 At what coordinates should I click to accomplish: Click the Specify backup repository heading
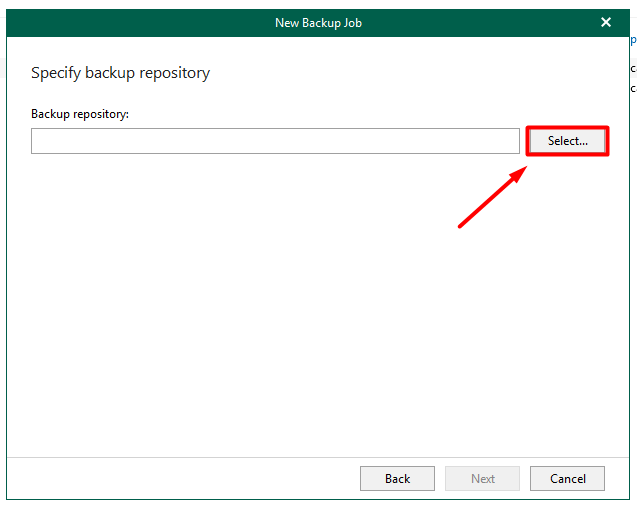120,73
